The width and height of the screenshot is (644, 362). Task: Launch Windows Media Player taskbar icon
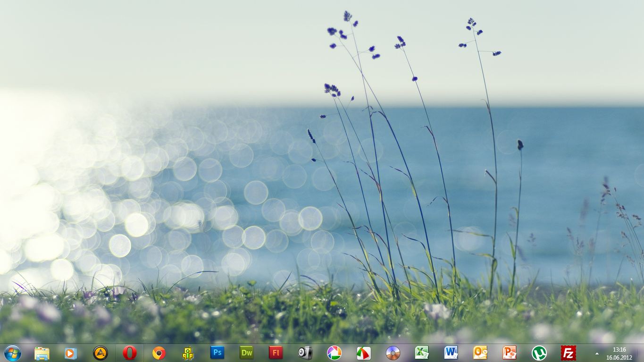point(71,353)
